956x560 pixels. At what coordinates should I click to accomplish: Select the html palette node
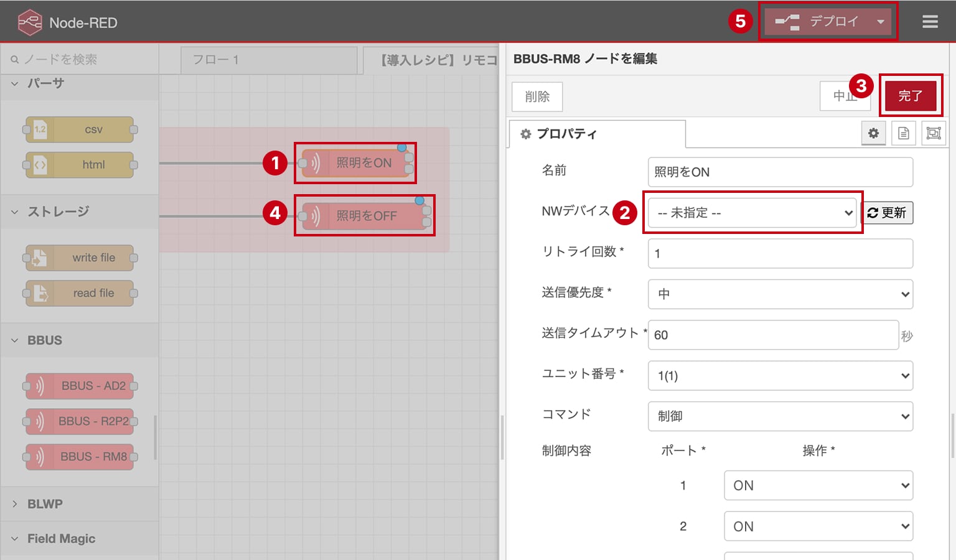pyautogui.click(x=80, y=165)
